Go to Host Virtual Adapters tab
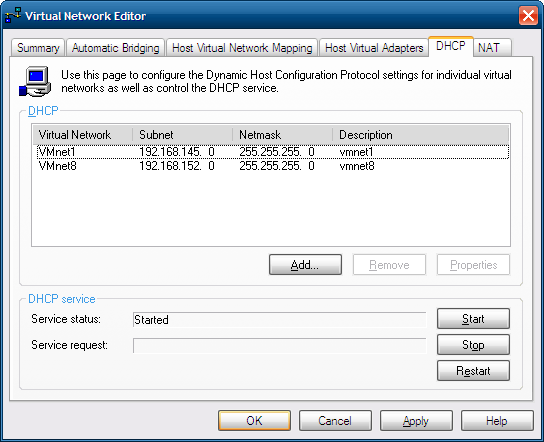This screenshot has width=544, height=442. click(x=374, y=48)
